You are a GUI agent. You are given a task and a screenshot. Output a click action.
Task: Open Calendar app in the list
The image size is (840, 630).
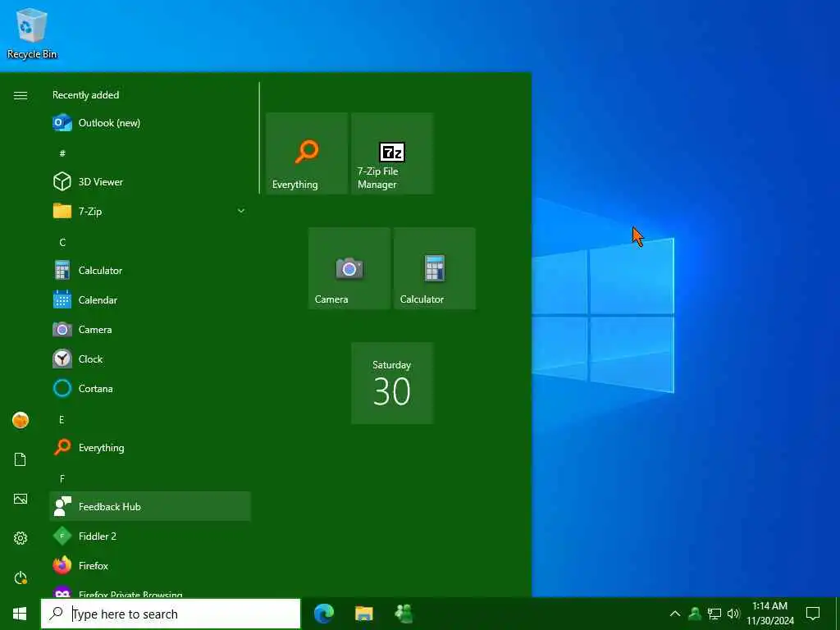click(150, 300)
